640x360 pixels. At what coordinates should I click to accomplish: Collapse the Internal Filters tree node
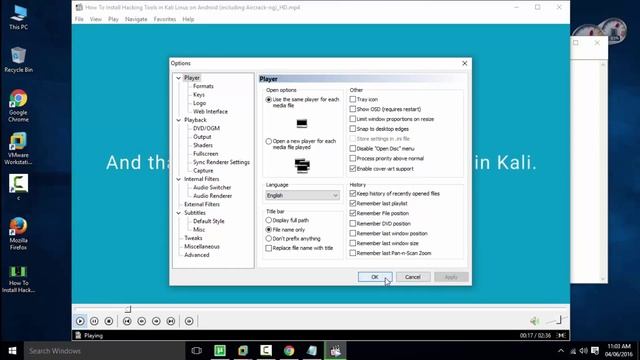178,179
